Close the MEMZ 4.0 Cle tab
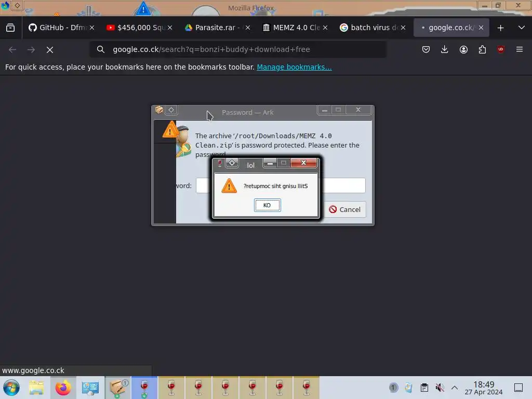 pyautogui.click(x=325, y=28)
